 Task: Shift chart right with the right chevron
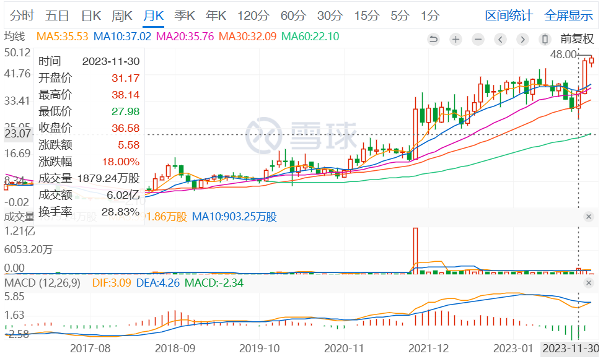point(522,39)
